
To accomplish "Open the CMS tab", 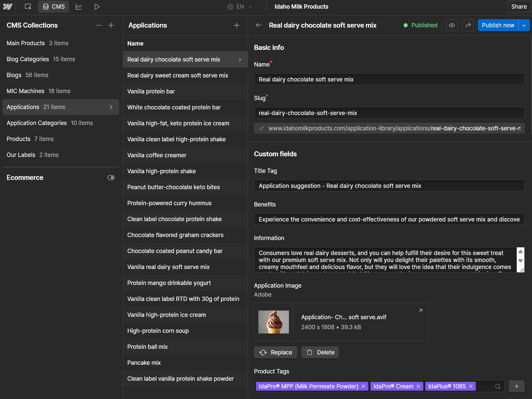I will tap(54, 7).
